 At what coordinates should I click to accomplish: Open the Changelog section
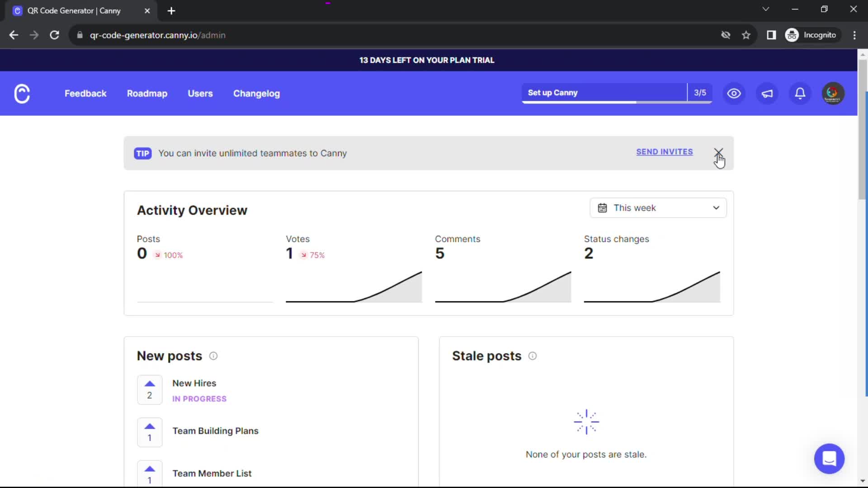pyautogui.click(x=256, y=94)
